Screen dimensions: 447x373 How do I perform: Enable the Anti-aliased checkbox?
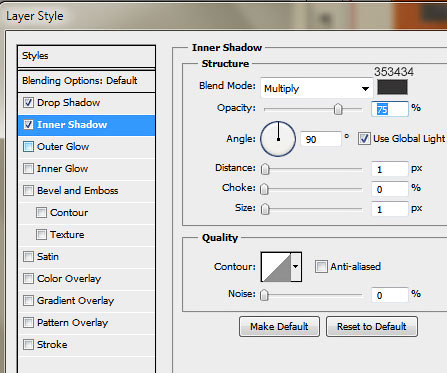tap(321, 267)
